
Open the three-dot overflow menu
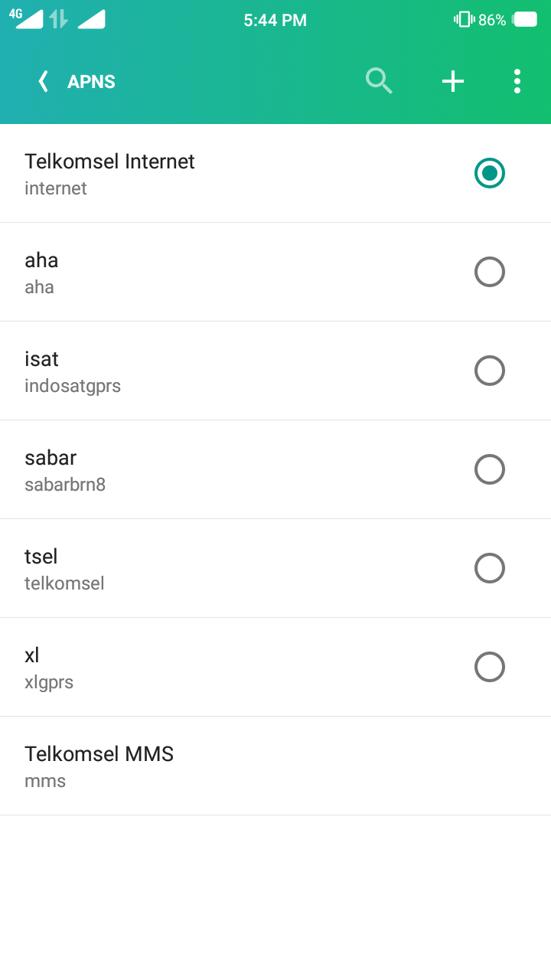pyautogui.click(x=517, y=81)
